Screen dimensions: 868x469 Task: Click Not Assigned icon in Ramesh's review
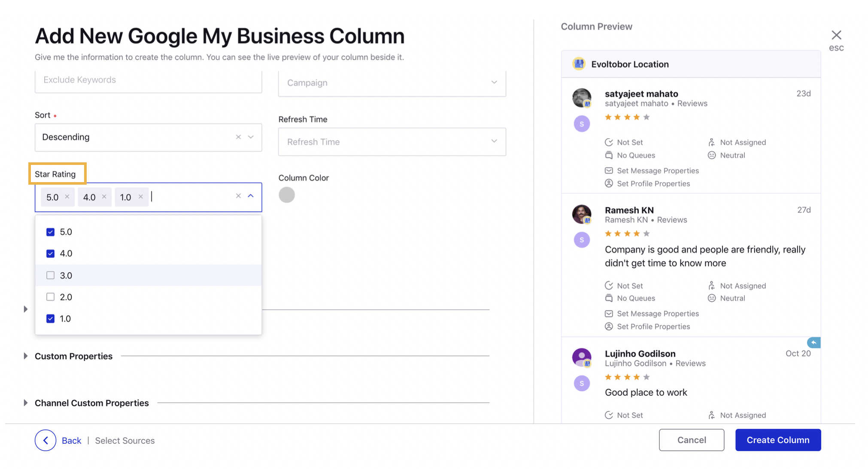coord(711,286)
